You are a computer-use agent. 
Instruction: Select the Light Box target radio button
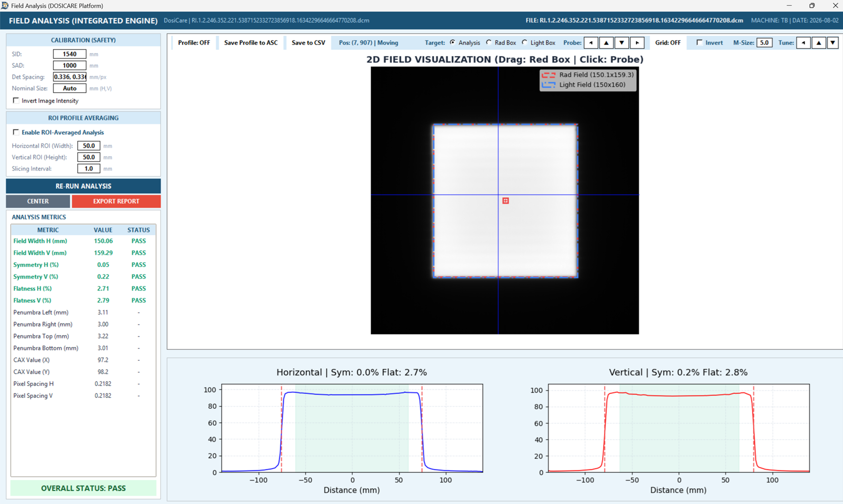click(525, 43)
